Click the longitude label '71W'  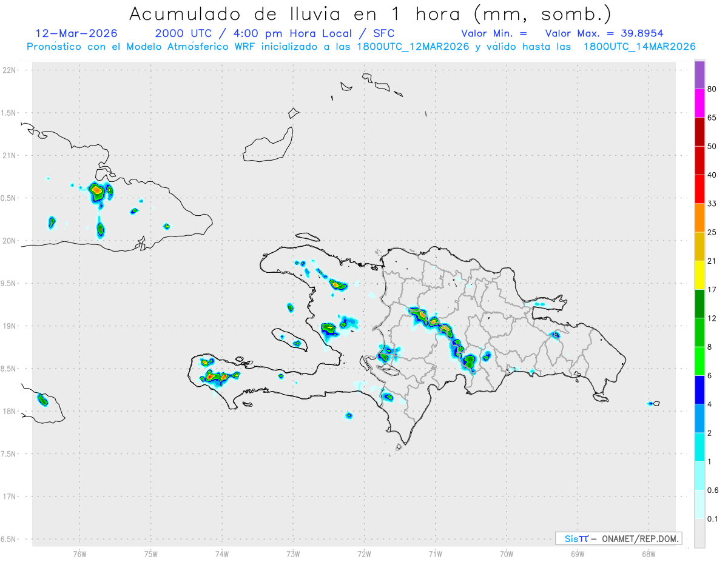[x=435, y=554]
